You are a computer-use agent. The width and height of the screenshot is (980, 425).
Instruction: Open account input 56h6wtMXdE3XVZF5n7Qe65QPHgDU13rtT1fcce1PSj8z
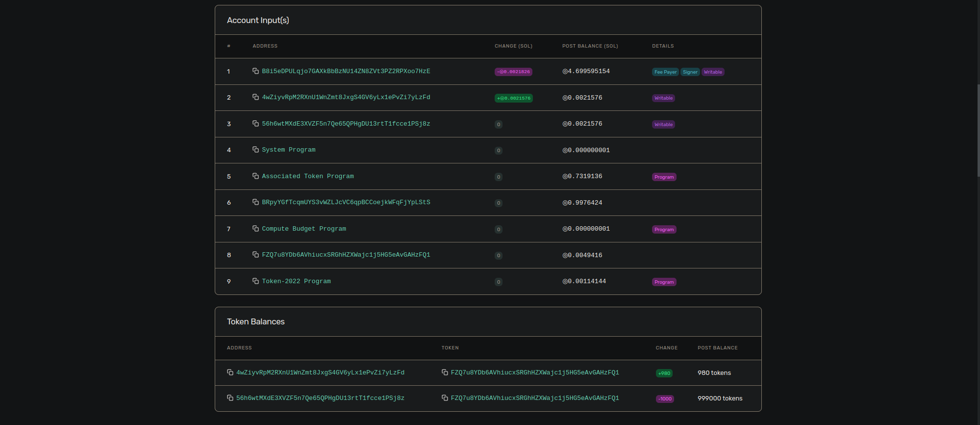pos(346,124)
